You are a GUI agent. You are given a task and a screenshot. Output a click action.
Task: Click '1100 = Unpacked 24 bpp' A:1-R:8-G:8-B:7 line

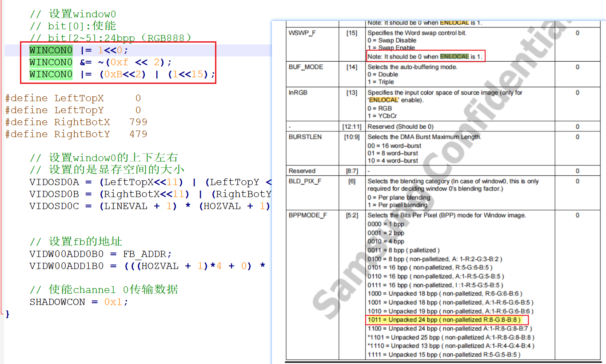pyautogui.click(x=450, y=328)
